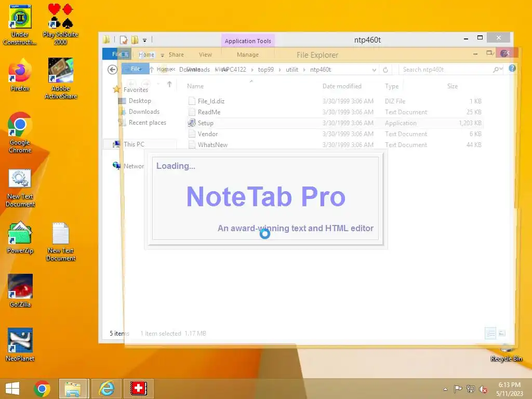Viewport: 532px width, 399px height.
Task: Select the New Text Document notepad icon
Action: 61,242
